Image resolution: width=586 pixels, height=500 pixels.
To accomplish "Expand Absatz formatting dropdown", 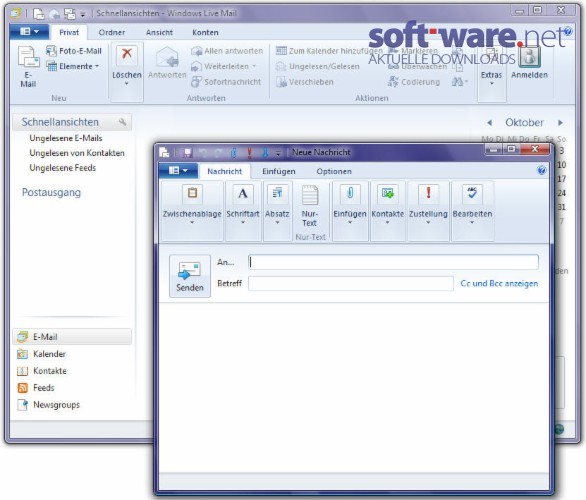I will [x=277, y=211].
